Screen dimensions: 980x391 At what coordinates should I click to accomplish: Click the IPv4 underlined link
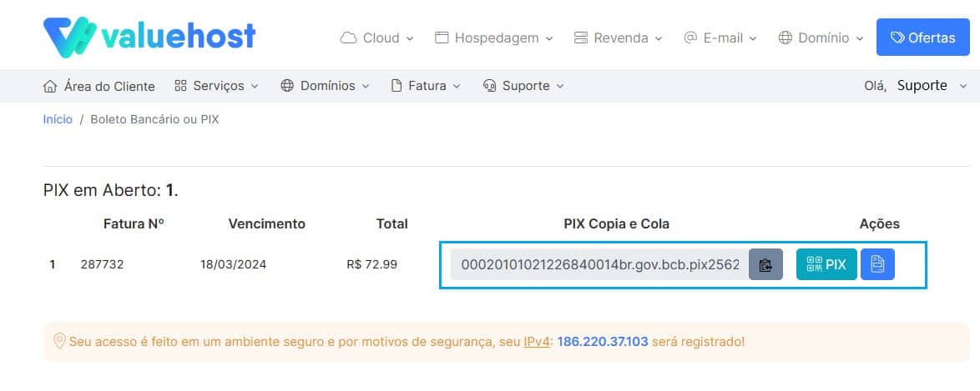coord(536,342)
